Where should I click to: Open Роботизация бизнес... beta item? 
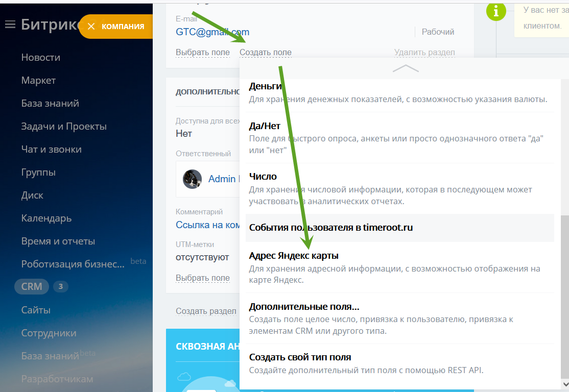coord(73,264)
